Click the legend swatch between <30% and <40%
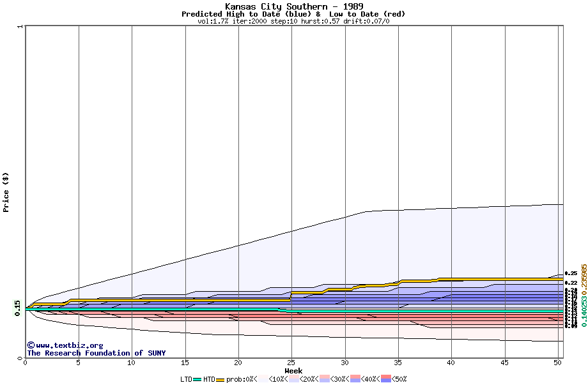Image resolution: width=588 pixels, height=383 pixels. (355, 379)
